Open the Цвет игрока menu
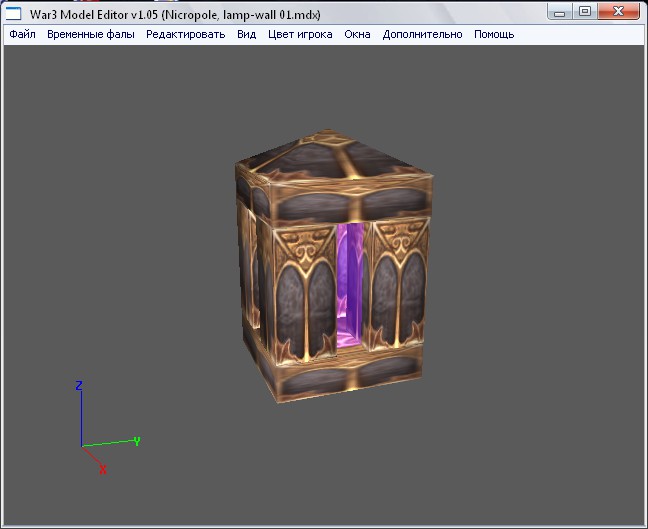This screenshot has width=648, height=529. click(x=300, y=34)
